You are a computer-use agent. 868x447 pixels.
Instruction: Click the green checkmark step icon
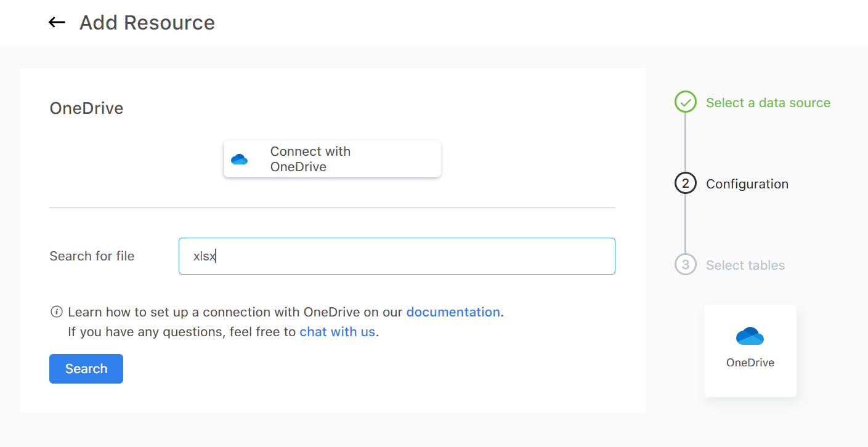pos(686,102)
